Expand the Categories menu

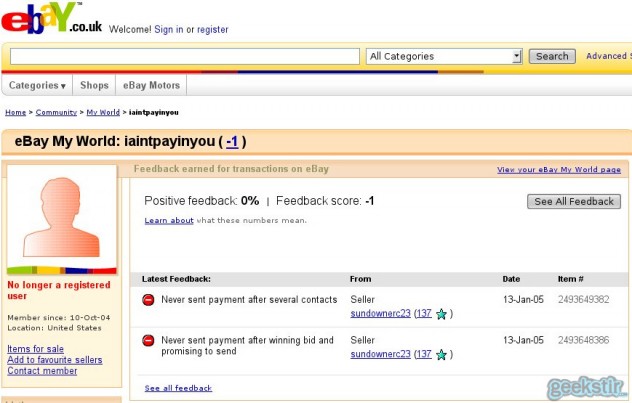tap(37, 85)
